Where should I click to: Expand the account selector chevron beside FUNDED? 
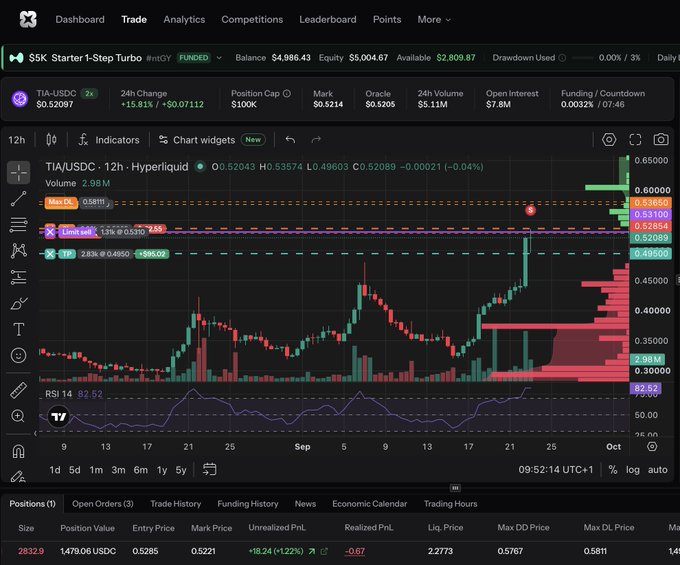(x=219, y=58)
